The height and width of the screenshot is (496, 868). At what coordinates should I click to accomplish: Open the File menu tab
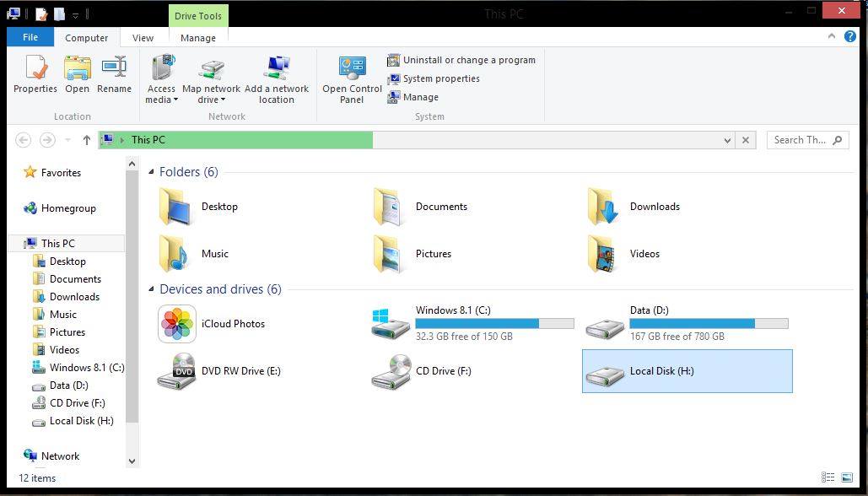click(30, 37)
